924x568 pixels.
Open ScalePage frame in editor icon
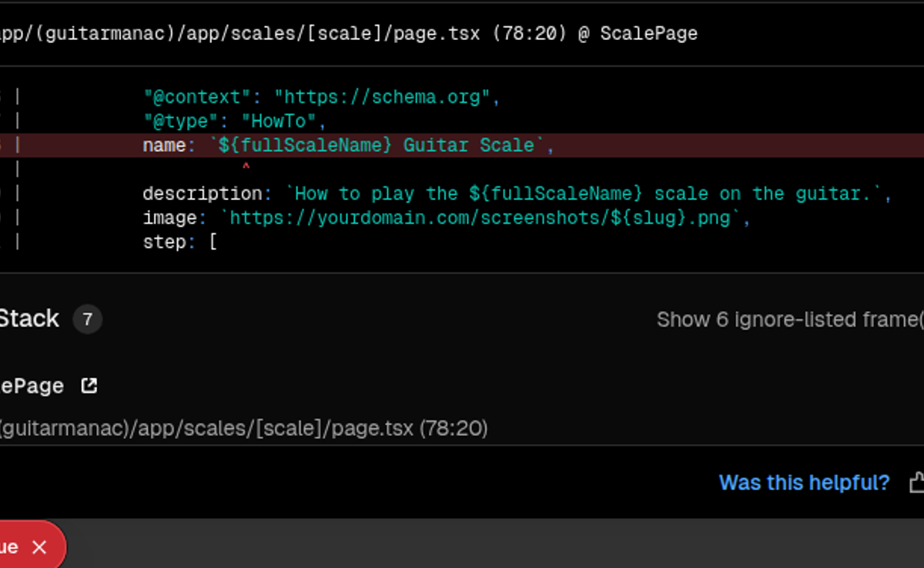(x=89, y=386)
